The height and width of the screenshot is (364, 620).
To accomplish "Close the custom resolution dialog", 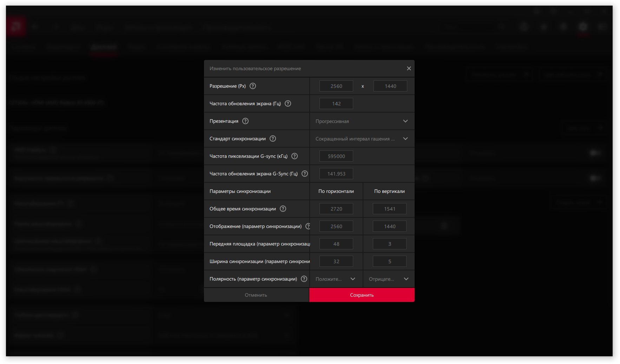I will pos(409,68).
